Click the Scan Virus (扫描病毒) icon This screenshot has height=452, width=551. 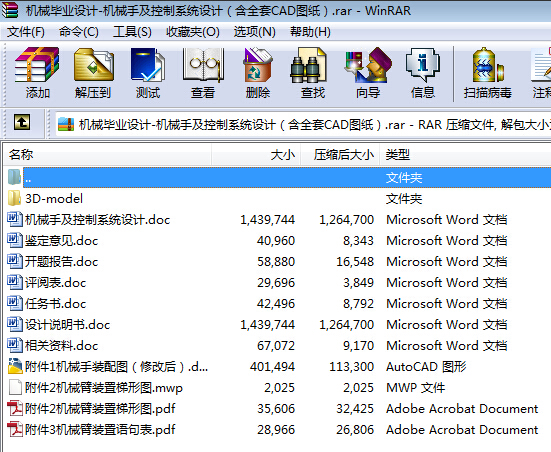[x=488, y=65]
